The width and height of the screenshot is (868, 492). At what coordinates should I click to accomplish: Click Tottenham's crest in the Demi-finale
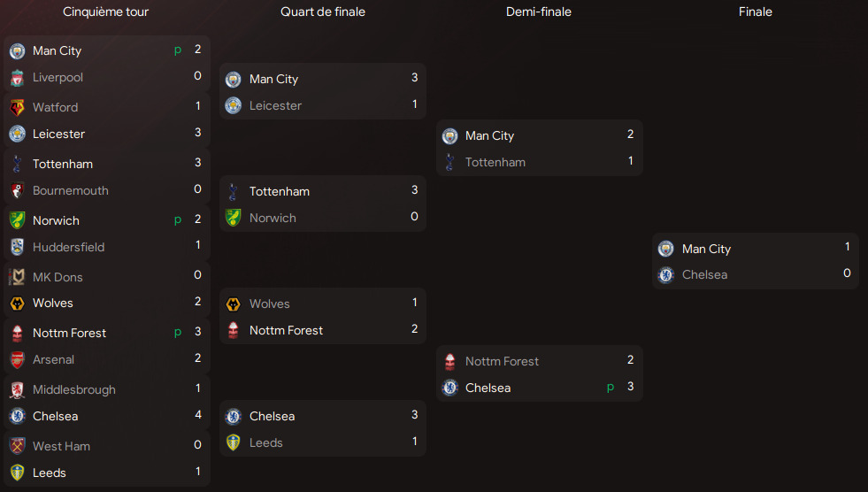pos(450,162)
